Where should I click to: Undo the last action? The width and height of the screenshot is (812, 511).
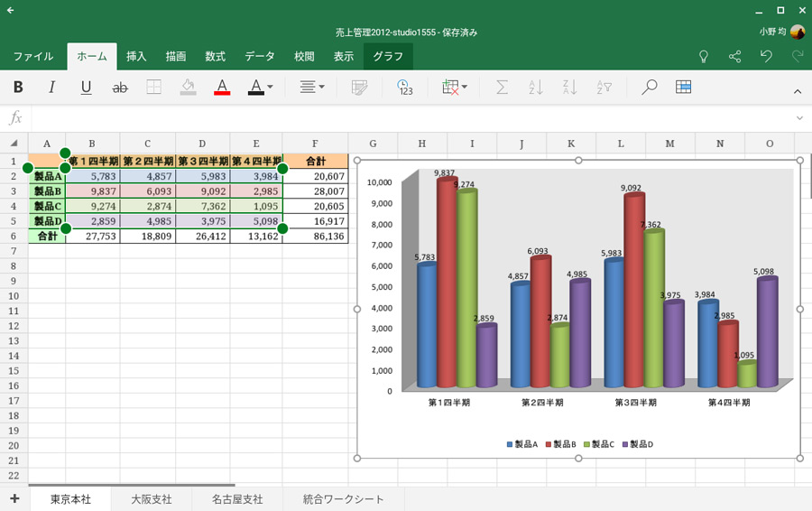click(x=766, y=56)
